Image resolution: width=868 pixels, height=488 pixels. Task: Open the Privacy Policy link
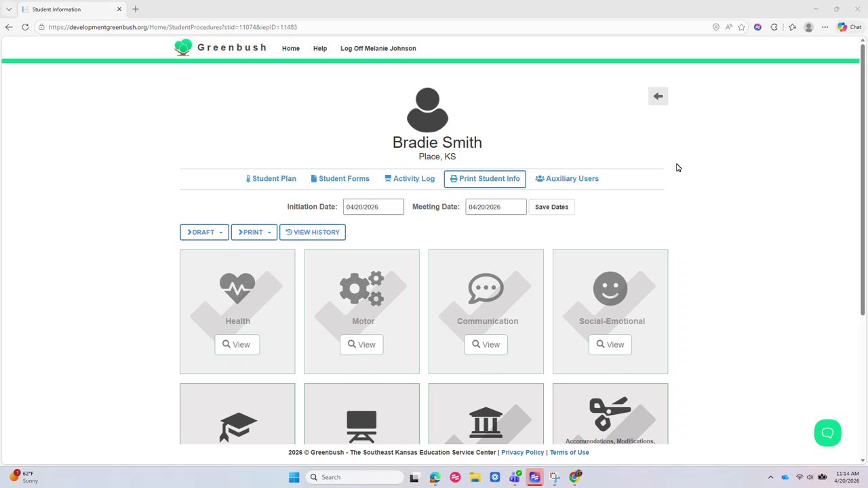point(522,453)
